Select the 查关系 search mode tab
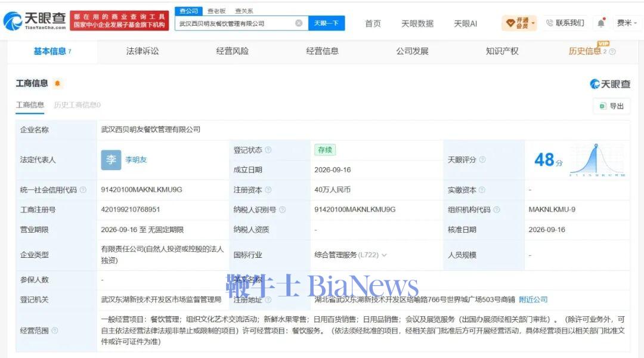The width and height of the screenshot is (644, 358). tap(244, 11)
